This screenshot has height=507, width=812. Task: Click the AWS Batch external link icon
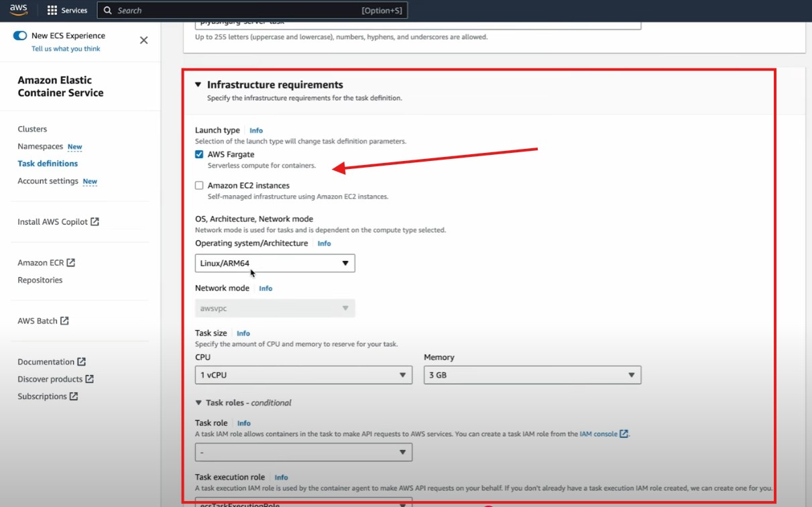(64, 321)
